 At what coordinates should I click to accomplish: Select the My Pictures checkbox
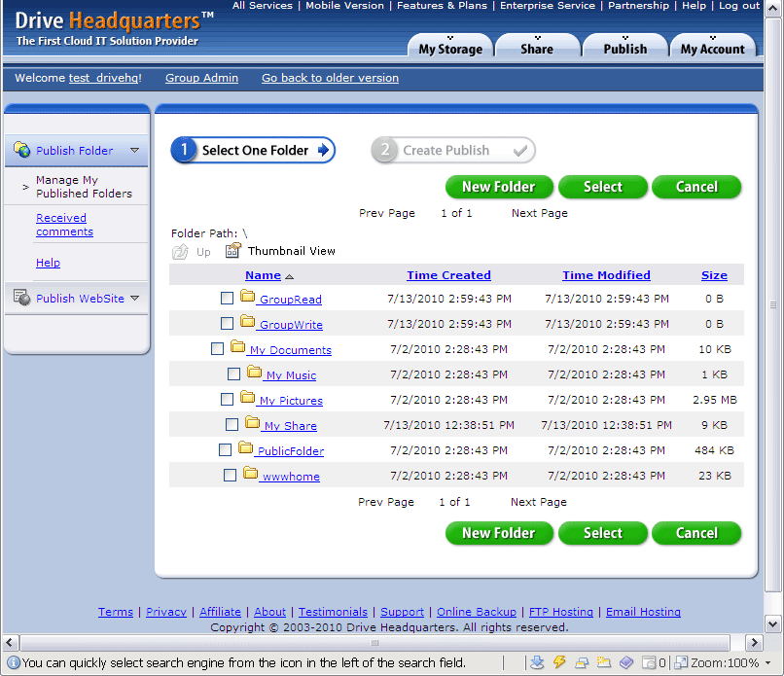227,399
